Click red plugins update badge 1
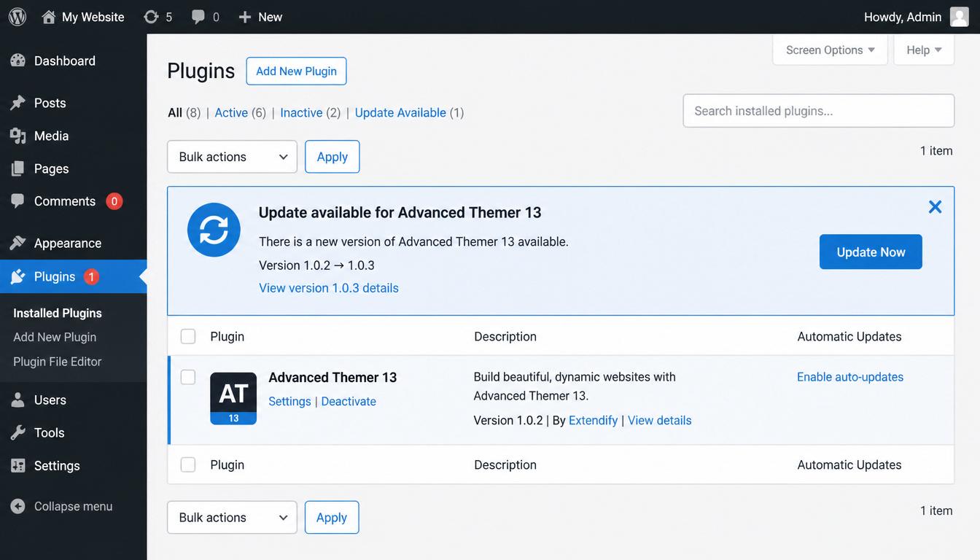This screenshot has width=980, height=560. click(x=91, y=276)
